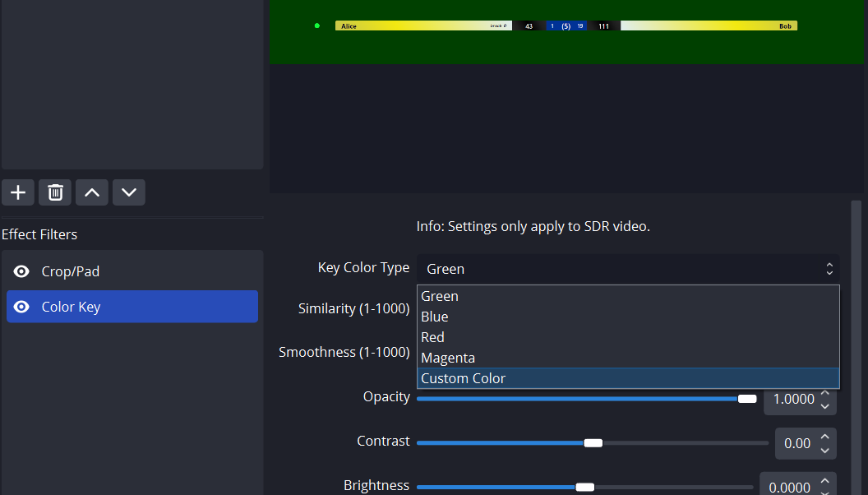Toggle visibility of the Color Key filter
The height and width of the screenshot is (495, 868).
pos(22,307)
